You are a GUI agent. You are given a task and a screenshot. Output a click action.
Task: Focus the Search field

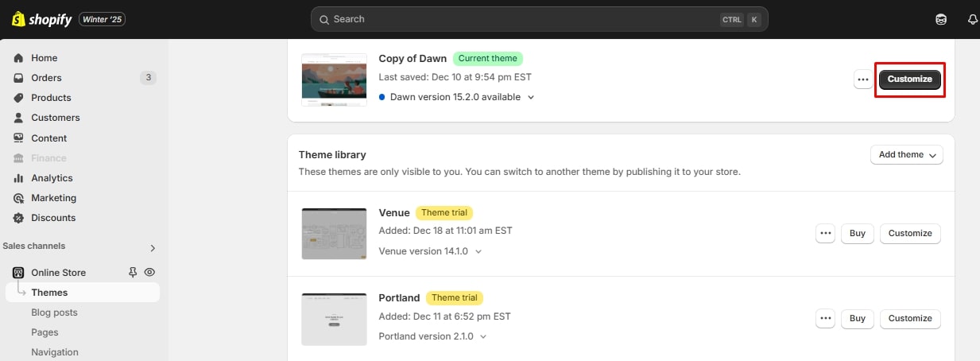pos(540,19)
